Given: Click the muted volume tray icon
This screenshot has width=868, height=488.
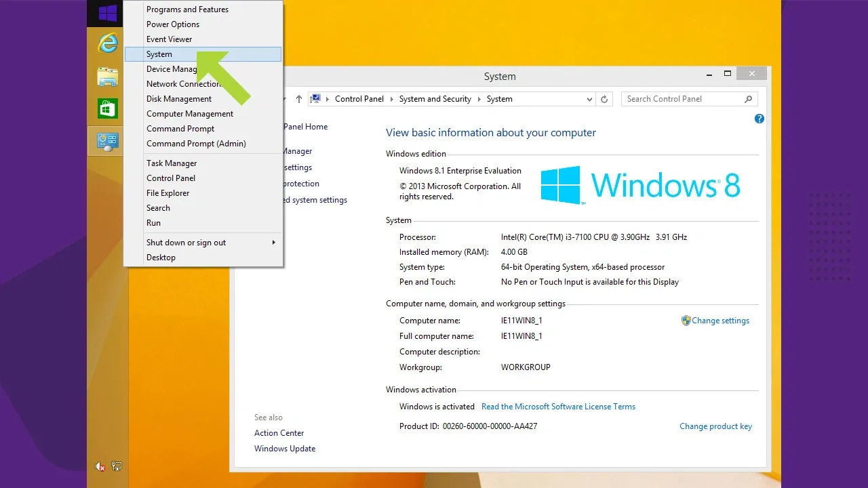Looking at the screenshot, I should pyautogui.click(x=100, y=466).
